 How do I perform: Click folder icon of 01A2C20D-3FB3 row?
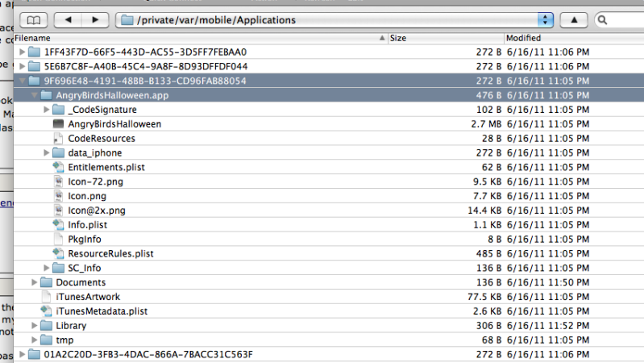tap(34, 354)
